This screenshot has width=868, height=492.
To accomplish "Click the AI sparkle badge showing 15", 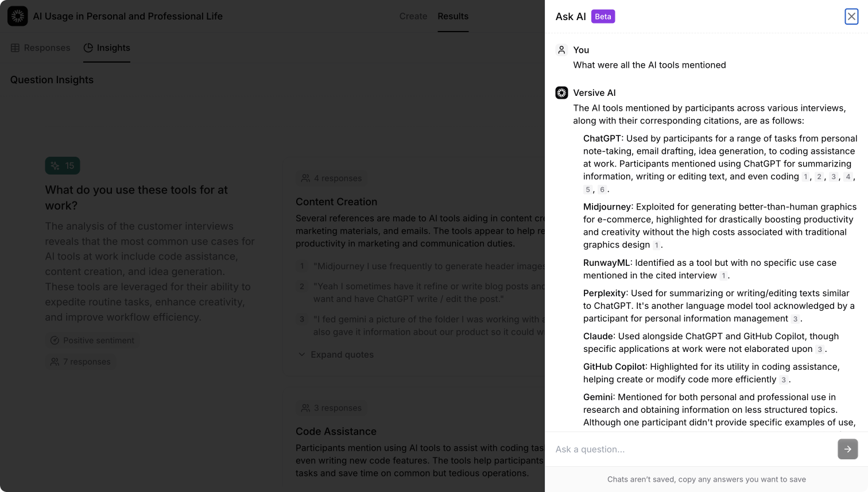I will coord(63,166).
